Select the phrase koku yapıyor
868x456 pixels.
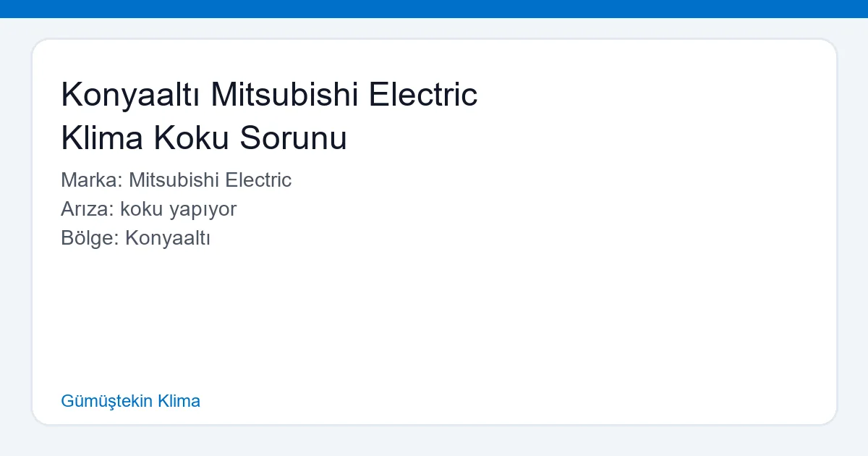pos(179,209)
